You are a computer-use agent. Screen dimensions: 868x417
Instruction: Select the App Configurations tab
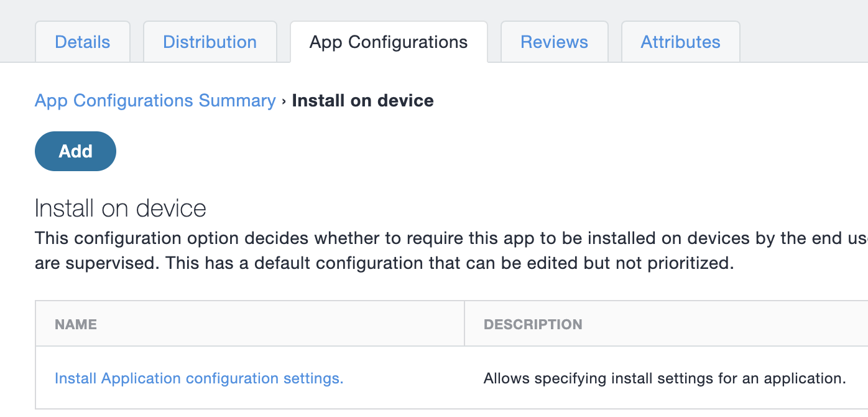[x=388, y=41]
